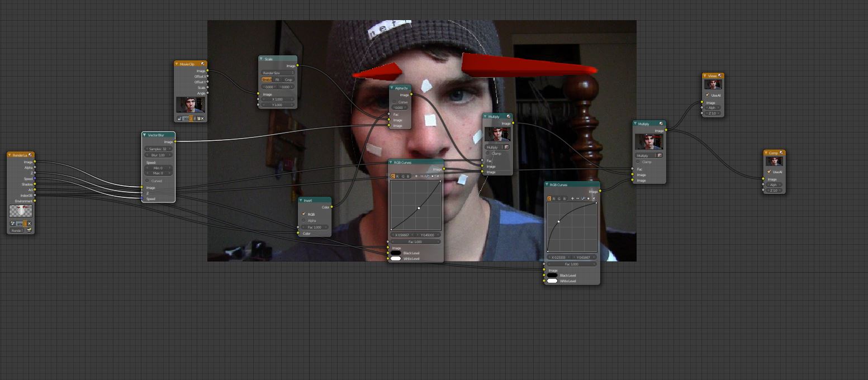Viewport: 868px width, 380px height.
Task: Select B channel in right RGB Curves node
Action: 565,198
